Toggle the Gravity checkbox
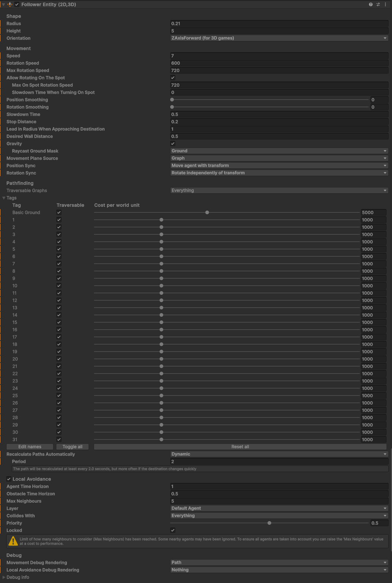Screen dimensions: 392x583 (173, 144)
